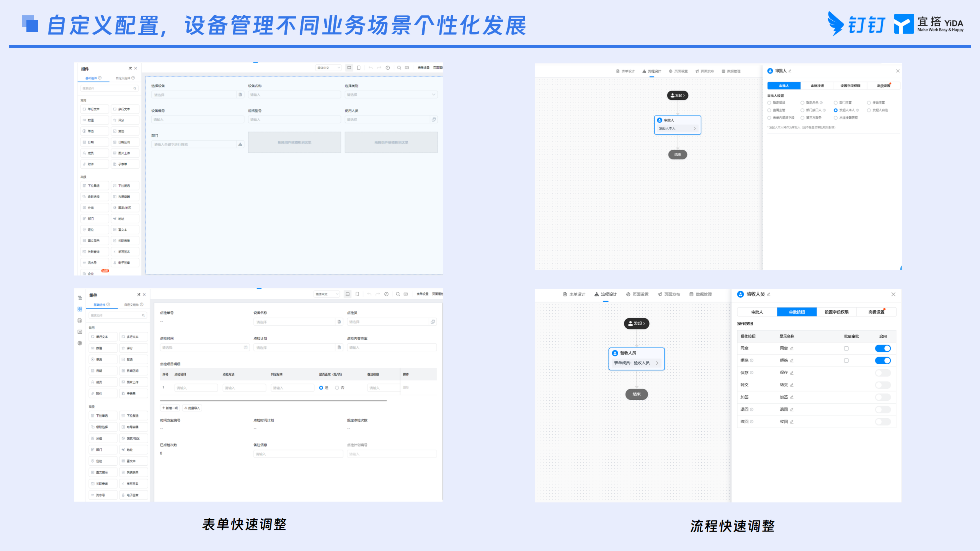Turn on the 退回 operation toggle
The height and width of the screenshot is (551, 980).
coord(883,410)
